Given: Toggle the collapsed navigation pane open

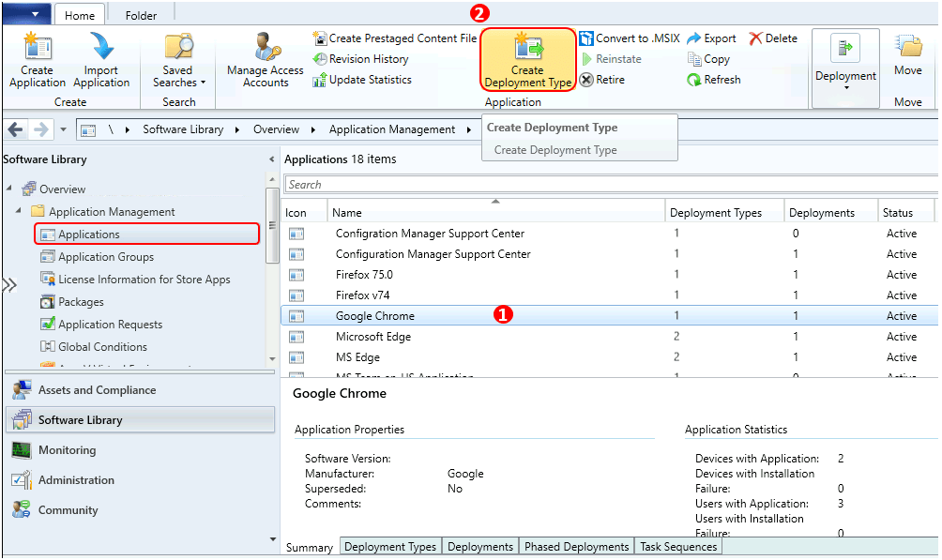Looking at the screenshot, I should click(11, 287).
